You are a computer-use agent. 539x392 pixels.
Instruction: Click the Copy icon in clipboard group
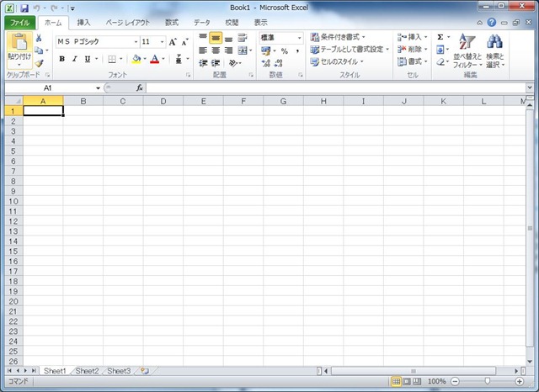[39, 50]
